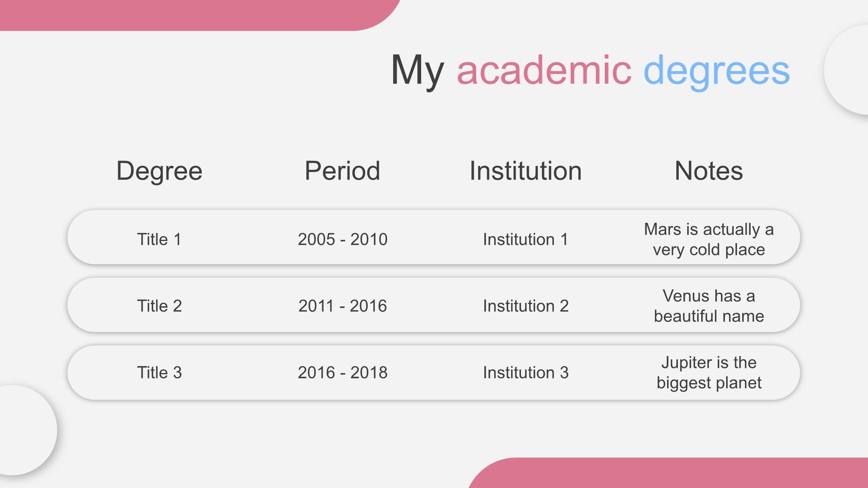Screen dimensions: 868x488
Task: Select the "Degree" column header
Action: (159, 171)
